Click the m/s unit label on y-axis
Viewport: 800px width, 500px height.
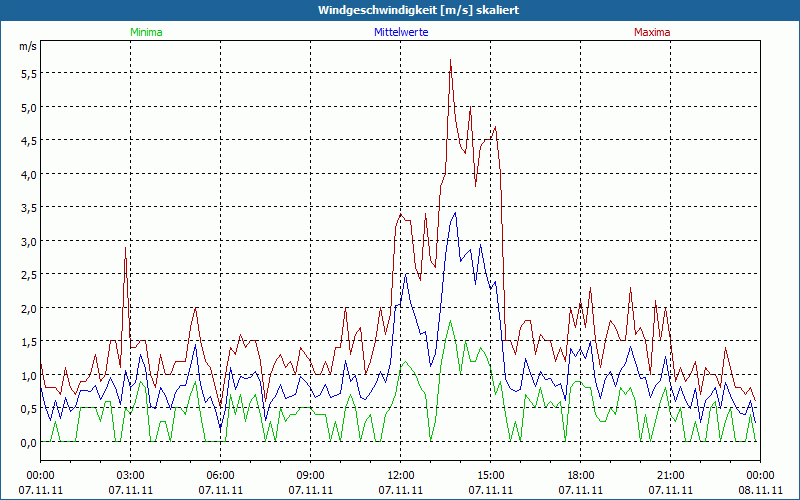pos(27,46)
